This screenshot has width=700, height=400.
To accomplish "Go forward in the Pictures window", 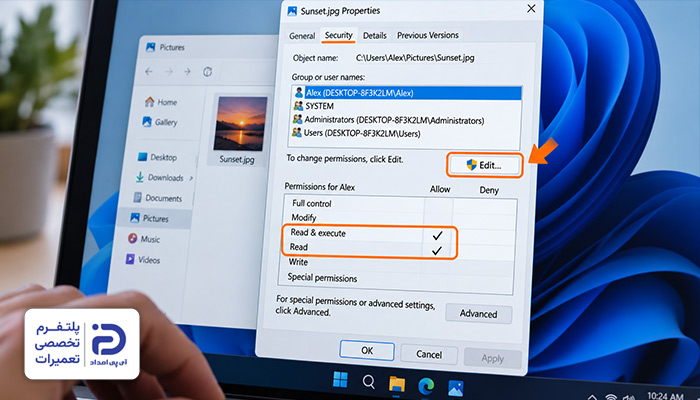I will [168, 71].
